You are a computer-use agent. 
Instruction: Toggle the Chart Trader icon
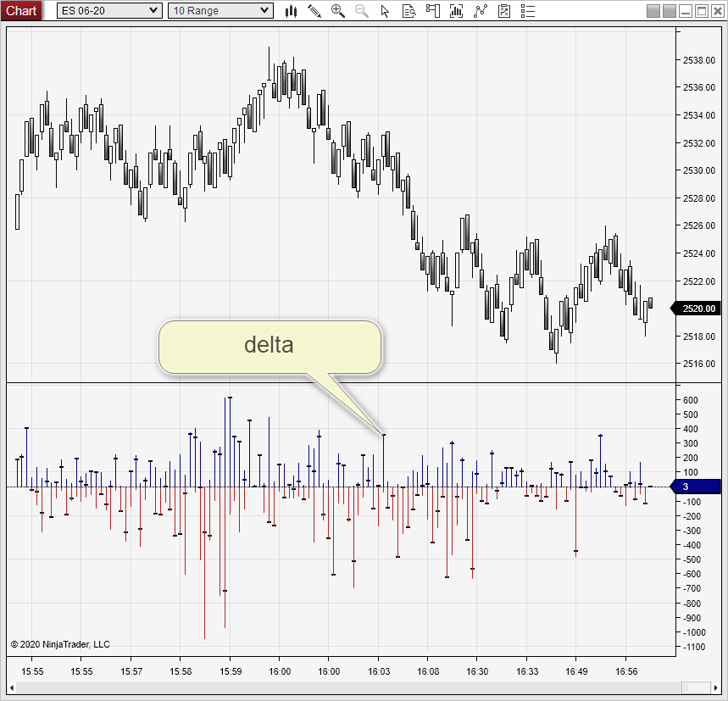click(433, 11)
